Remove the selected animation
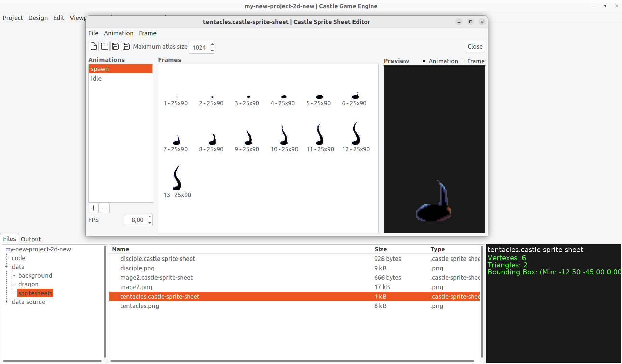 pos(104,208)
